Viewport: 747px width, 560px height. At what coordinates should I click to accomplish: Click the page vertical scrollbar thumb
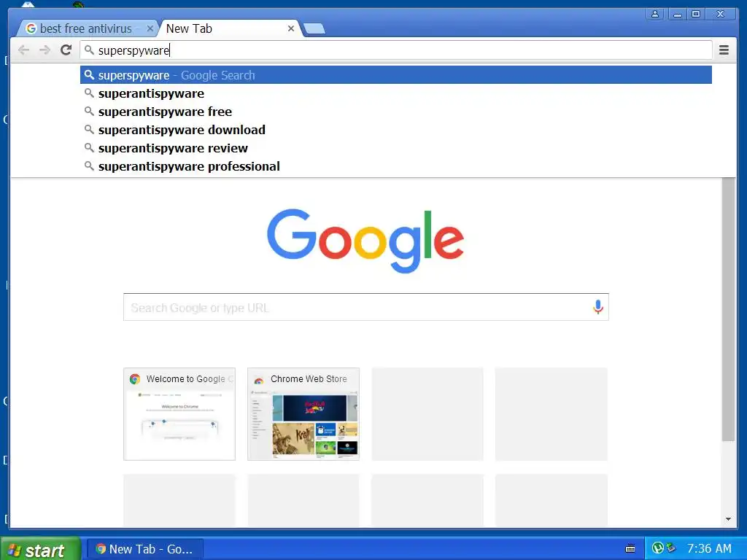(728, 309)
